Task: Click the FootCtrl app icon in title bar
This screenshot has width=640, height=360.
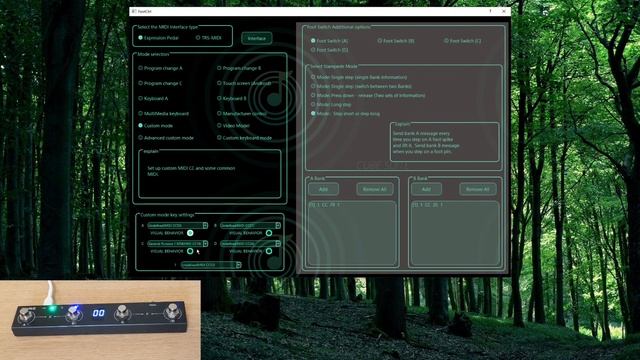Action: [134, 11]
